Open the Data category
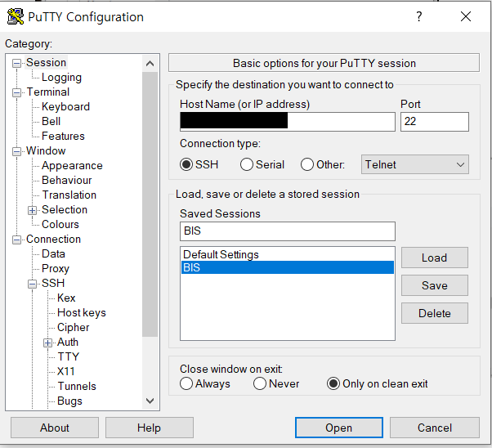Image resolution: width=492 pixels, height=448 pixels. coord(53,253)
